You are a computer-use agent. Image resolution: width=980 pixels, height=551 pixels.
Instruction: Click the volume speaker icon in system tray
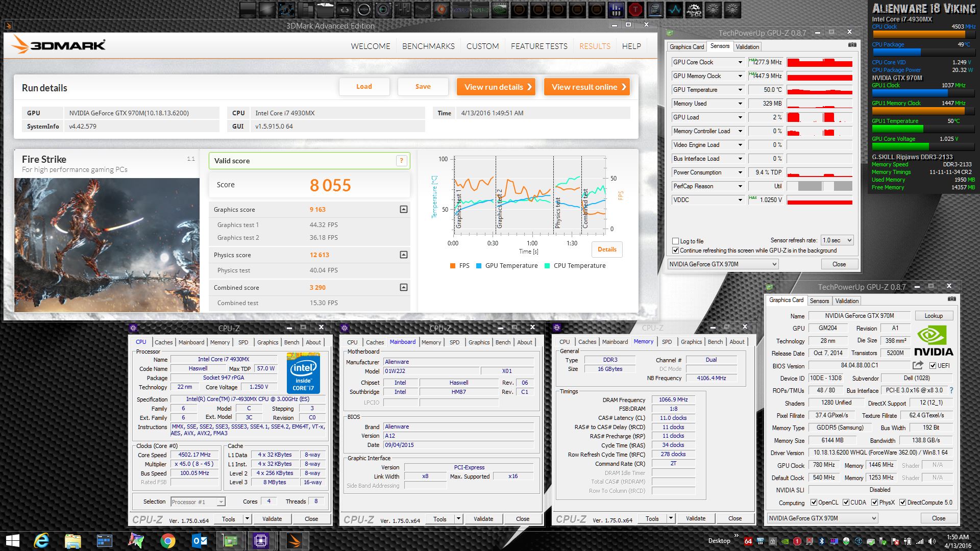pos(932,541)
